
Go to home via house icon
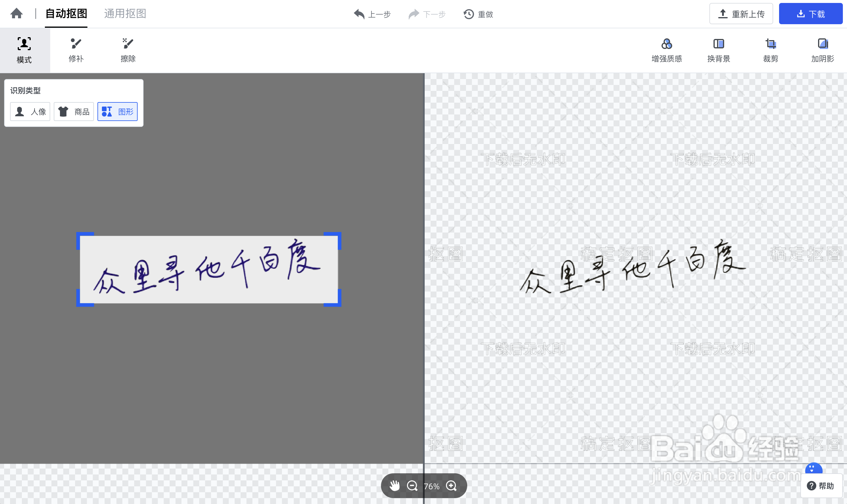click(16, 13)
